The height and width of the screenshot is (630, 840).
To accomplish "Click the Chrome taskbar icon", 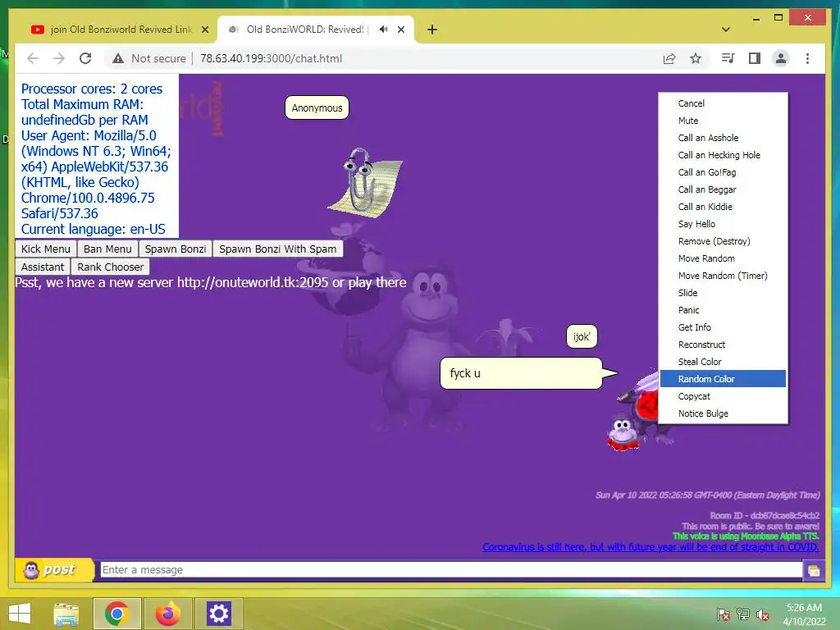I will coord(116,614).
